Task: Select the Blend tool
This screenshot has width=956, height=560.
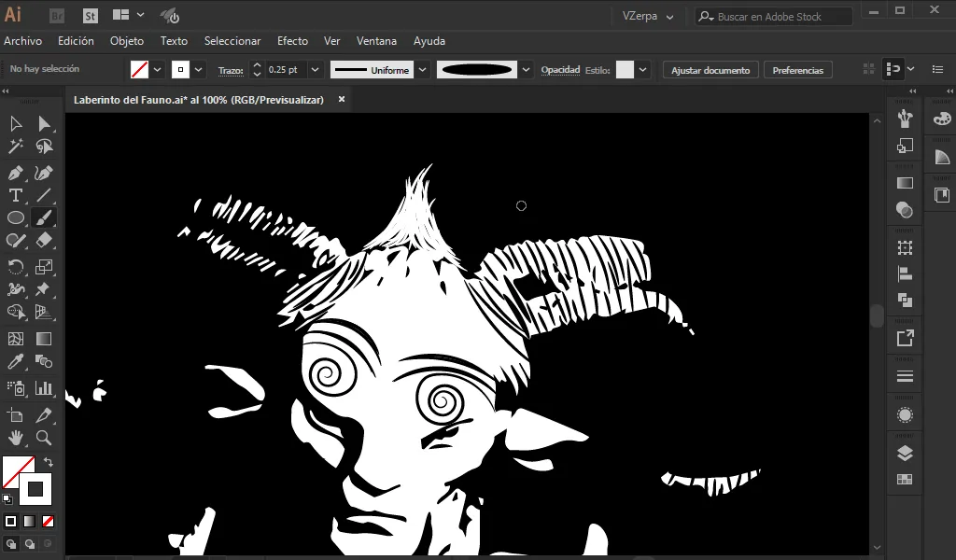Action: click(44, 361)
